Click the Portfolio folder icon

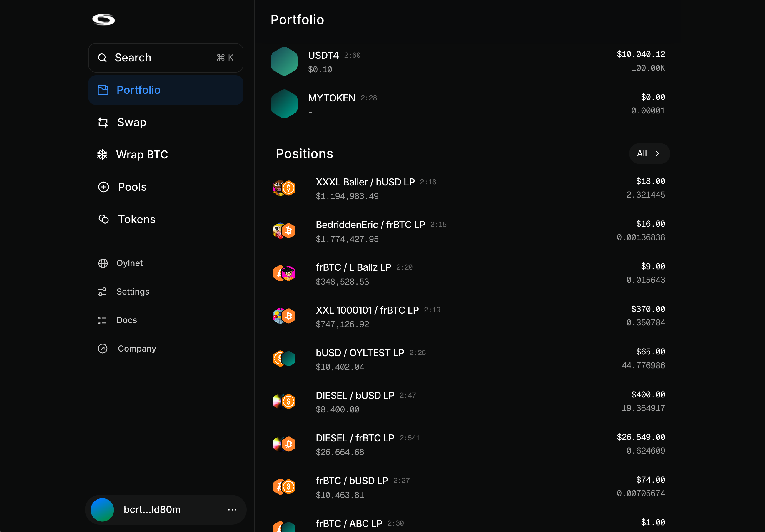click(x=103, y=90)
